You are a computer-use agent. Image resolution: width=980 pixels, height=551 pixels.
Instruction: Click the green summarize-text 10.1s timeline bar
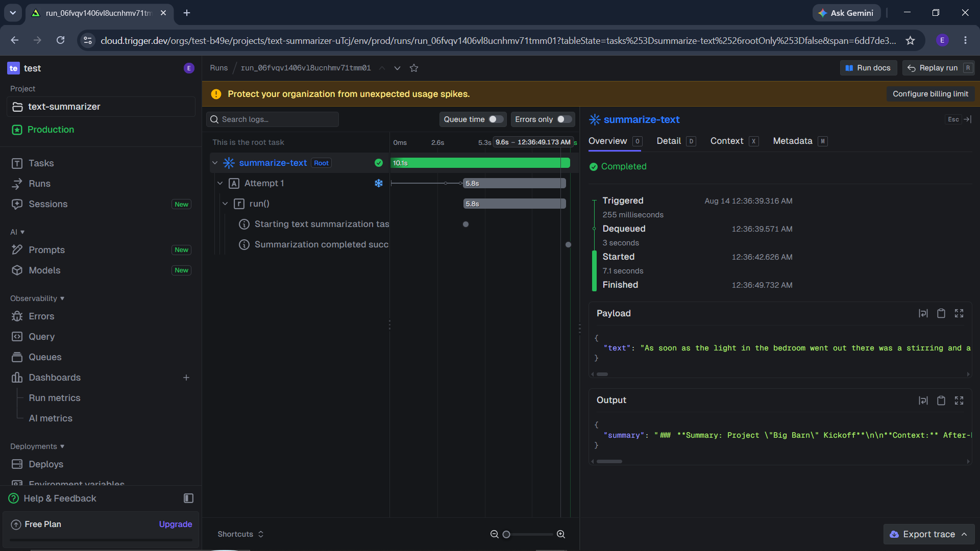coord(480,163)
